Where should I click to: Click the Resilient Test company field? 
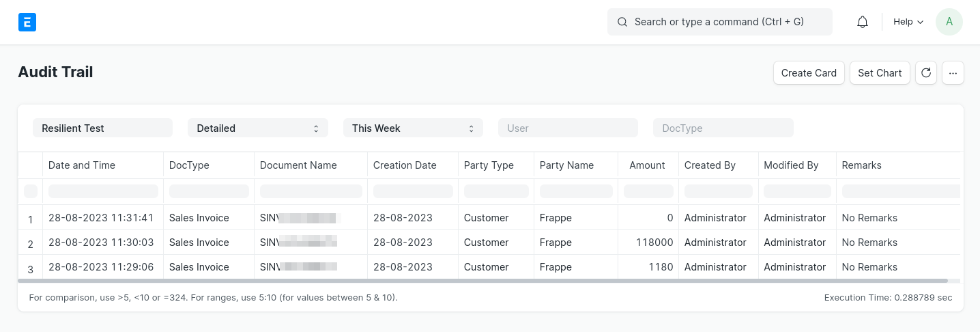pyautogui.click(x=102, y=128)
